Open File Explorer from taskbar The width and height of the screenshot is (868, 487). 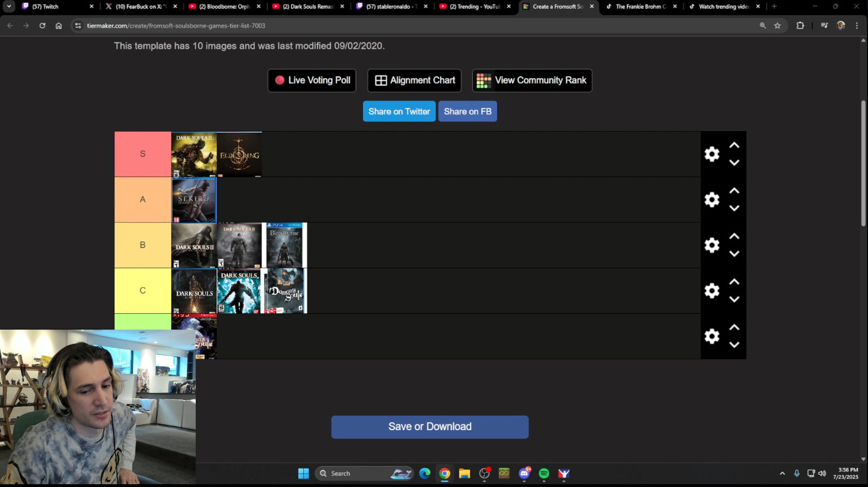464,474
